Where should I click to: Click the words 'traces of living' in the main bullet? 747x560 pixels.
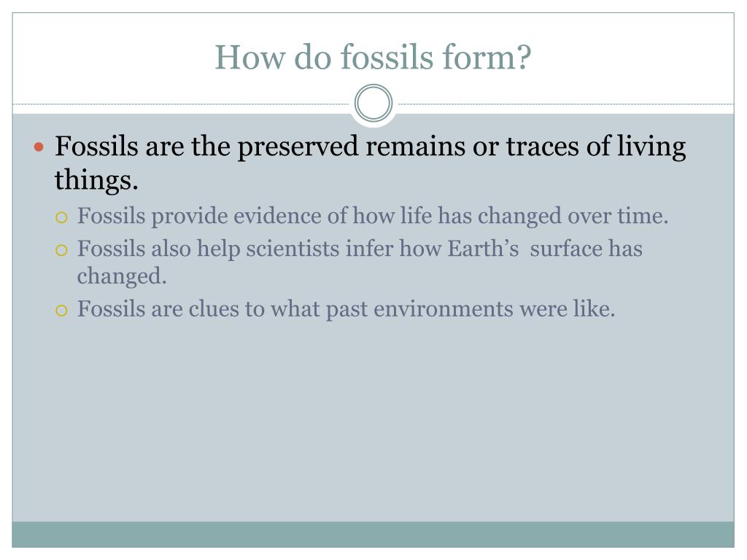[x=595, y=147]
